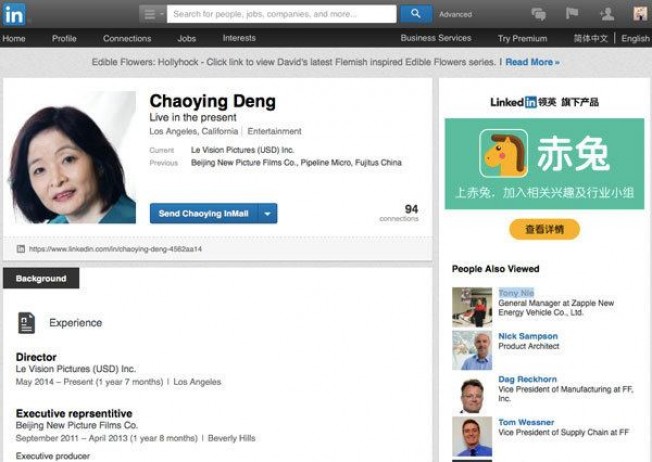652x462 pixels.
Task: Switch language to English
Action: pyautogui.click(x=635, y=39)
